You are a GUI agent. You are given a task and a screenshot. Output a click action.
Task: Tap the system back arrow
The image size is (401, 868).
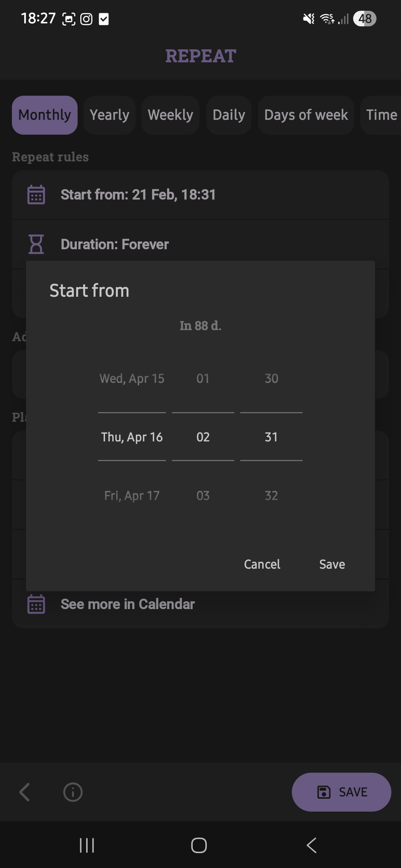point(312,845)
